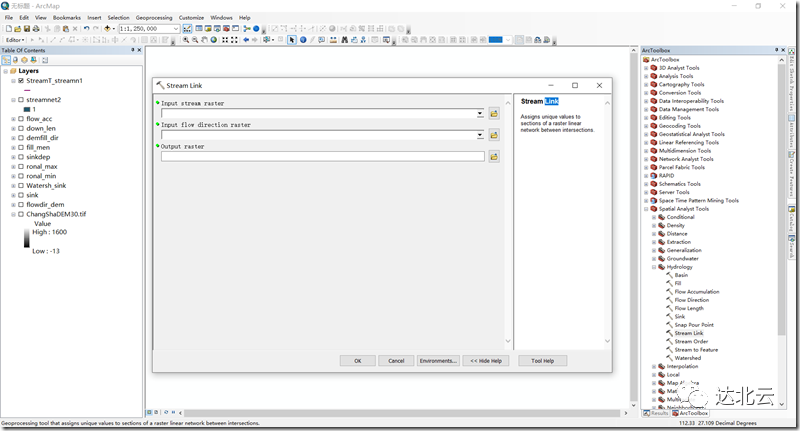This screenshot has height=431, width=800.
Task: Open an existing map document
Action: (17, 29)
